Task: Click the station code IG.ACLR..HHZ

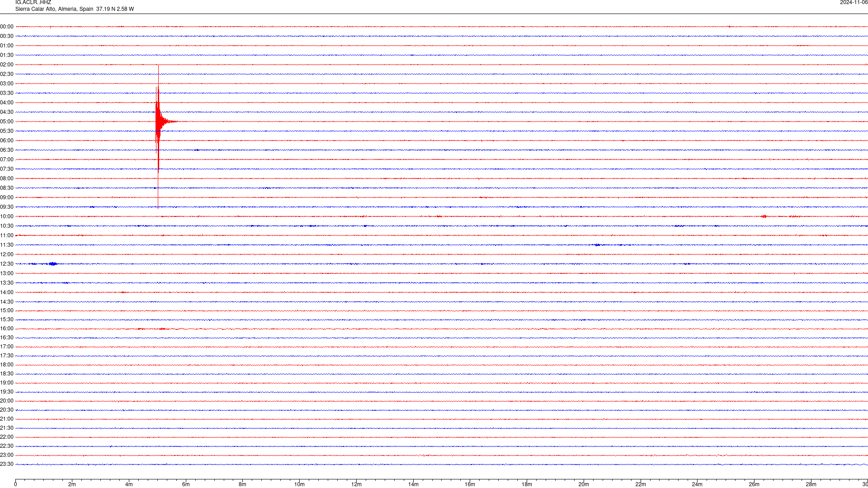Action: 33,3
